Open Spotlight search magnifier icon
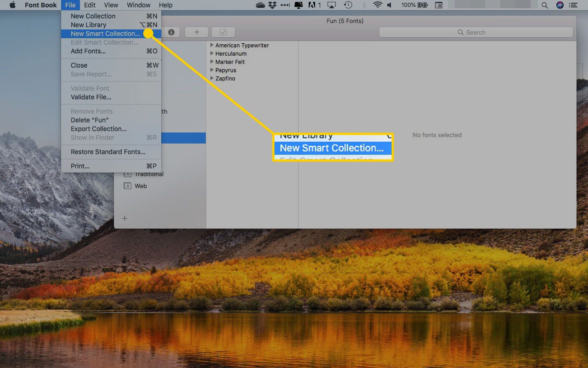Screen dimensions: 588x368 point(545,5)
